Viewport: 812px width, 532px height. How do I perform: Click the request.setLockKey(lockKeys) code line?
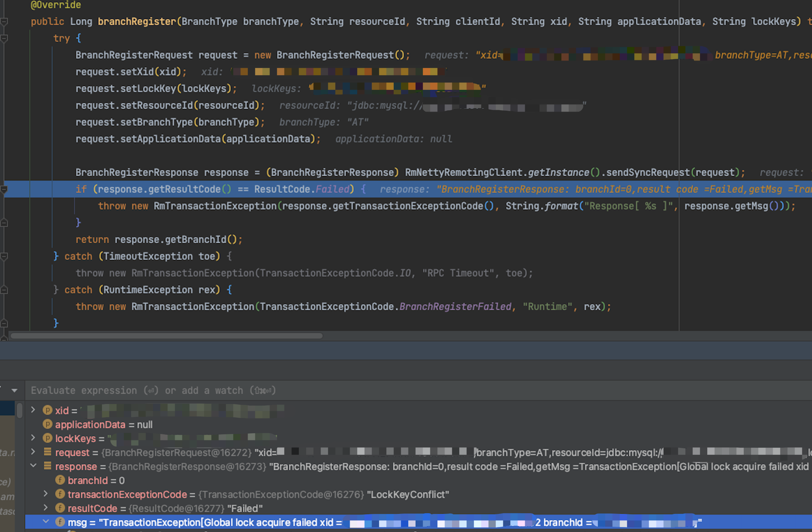pos(156,89)
